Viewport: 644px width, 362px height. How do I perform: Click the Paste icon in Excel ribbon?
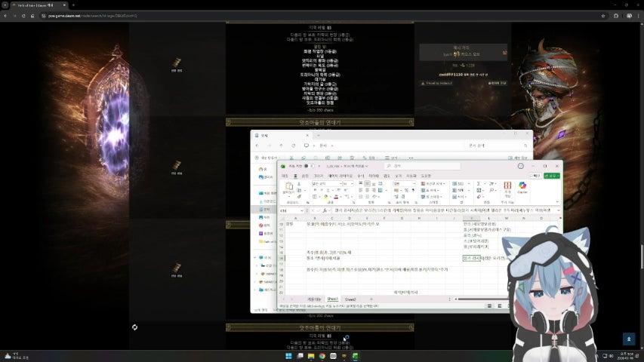tap(287, 187)
